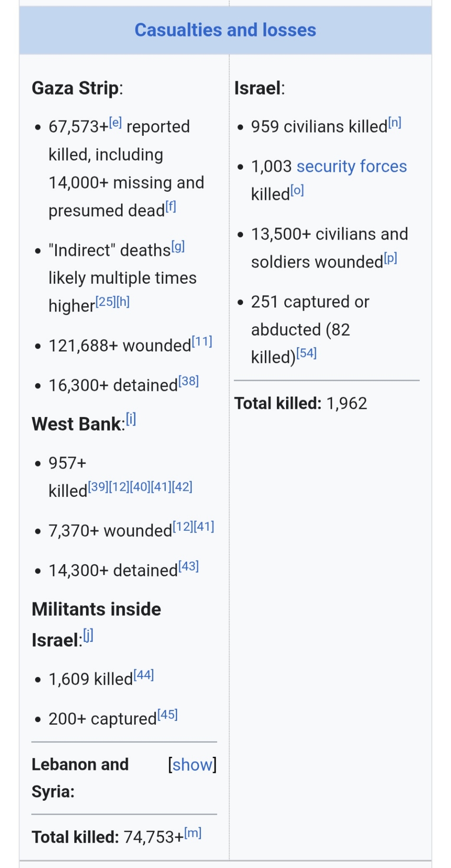
Task: Click footnote [h] after higher
Action: 123,302
